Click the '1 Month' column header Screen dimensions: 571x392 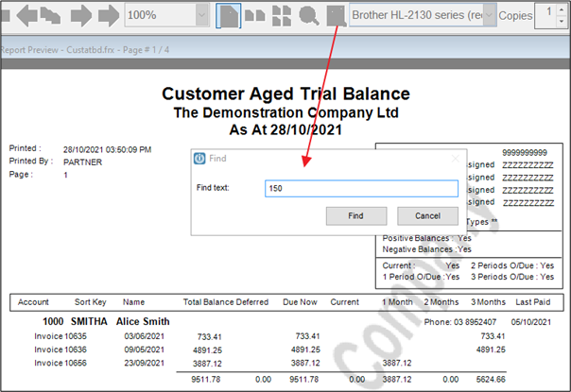pos(397,302)
